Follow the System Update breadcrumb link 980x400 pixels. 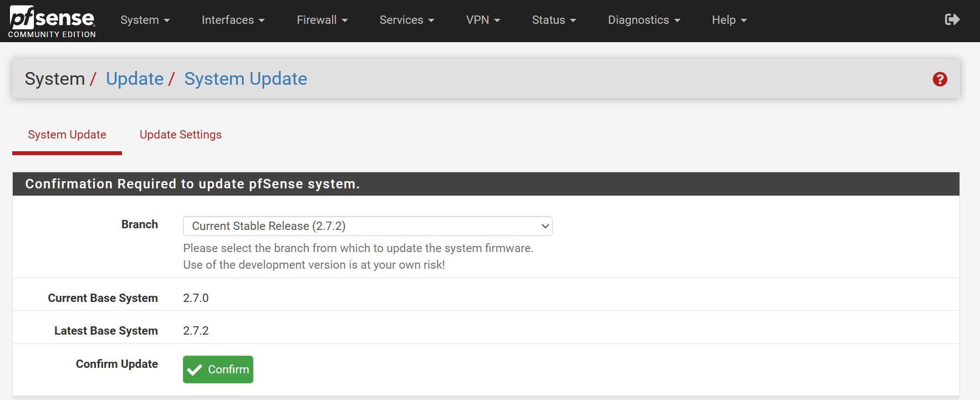(x=246, y=79)
